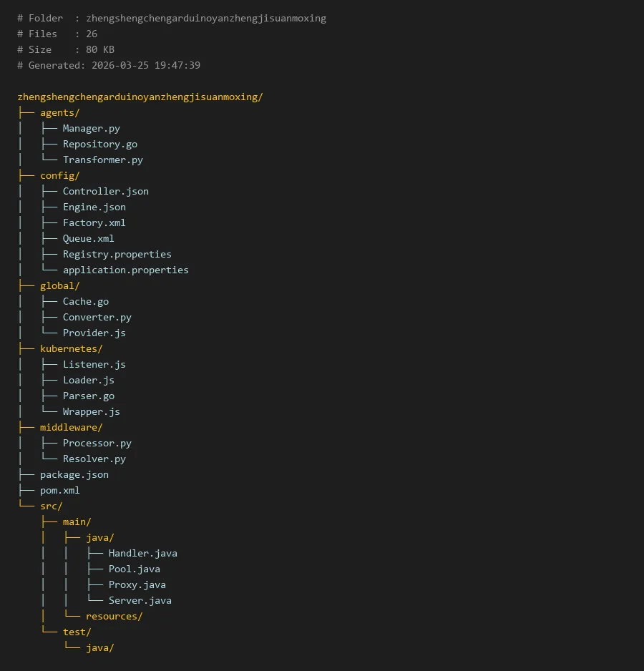The width and height of the screenshot is (644, 671).
Task: Click the resources/ folder
Action: point(114,616)
